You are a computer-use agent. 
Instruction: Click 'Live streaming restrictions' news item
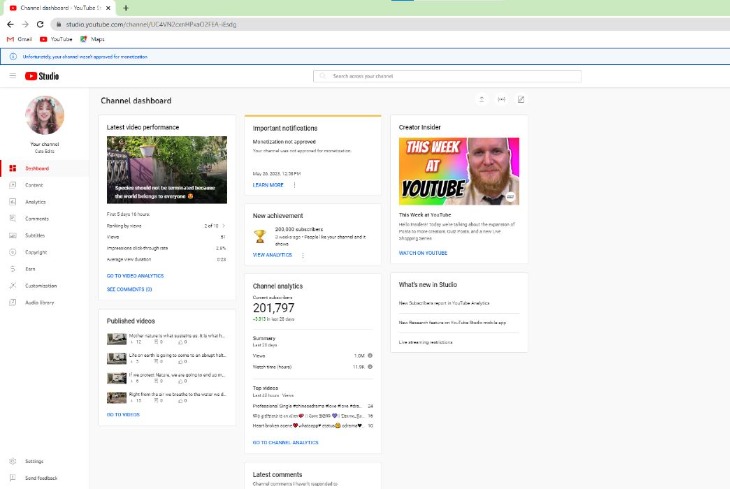(x=426, y=342)
